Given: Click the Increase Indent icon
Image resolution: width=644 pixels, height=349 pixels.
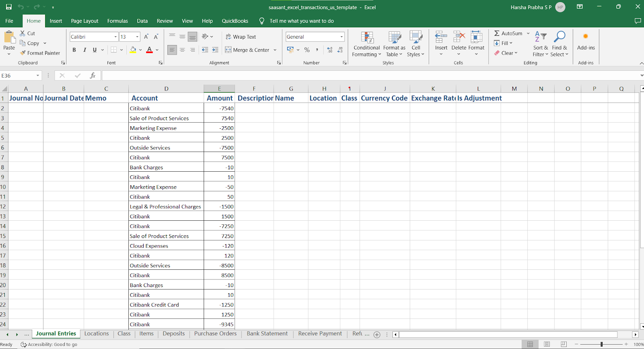Looking at the screenshot, I should point(215,50).
